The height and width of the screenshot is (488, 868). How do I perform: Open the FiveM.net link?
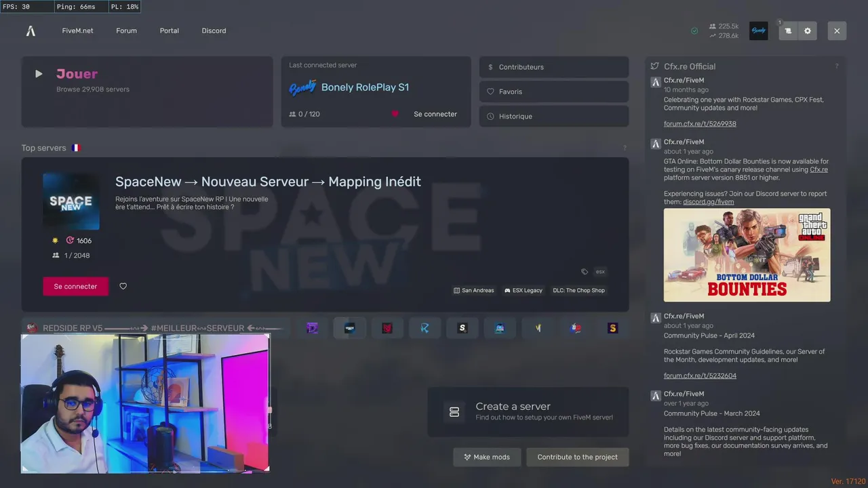pos(77,30)
